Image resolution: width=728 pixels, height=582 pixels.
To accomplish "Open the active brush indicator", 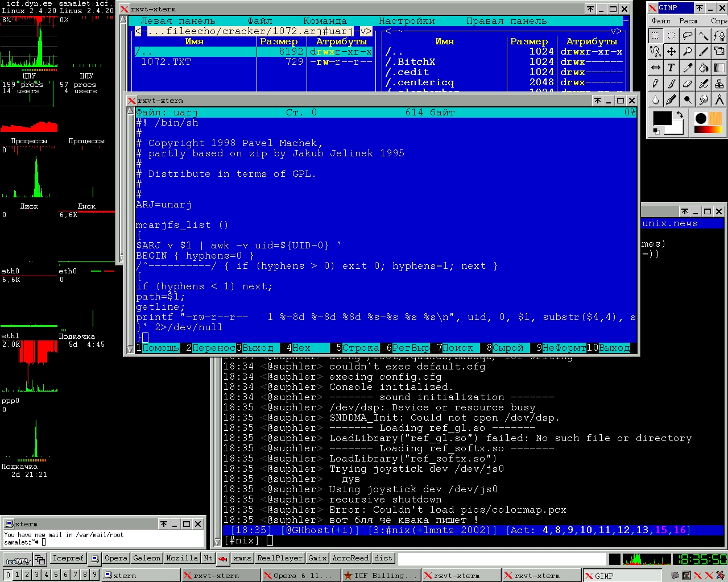I will click(x=701, y=118).
